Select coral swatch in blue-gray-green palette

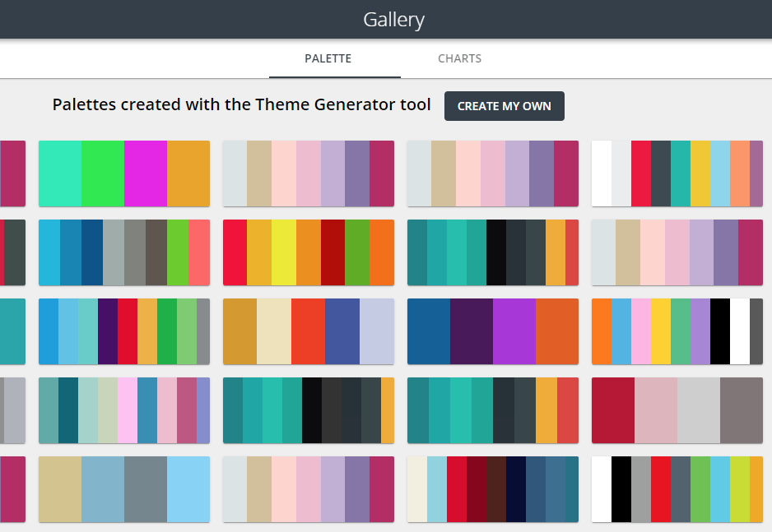click(x=199, y=252)
